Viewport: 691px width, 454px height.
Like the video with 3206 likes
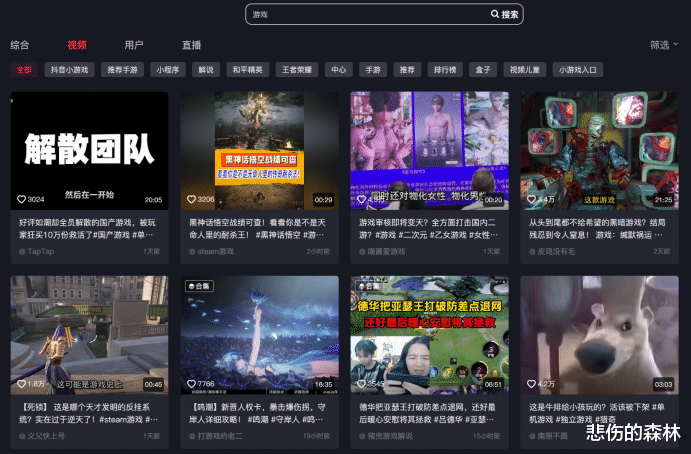pyautogui.click(x=191, y=199)
